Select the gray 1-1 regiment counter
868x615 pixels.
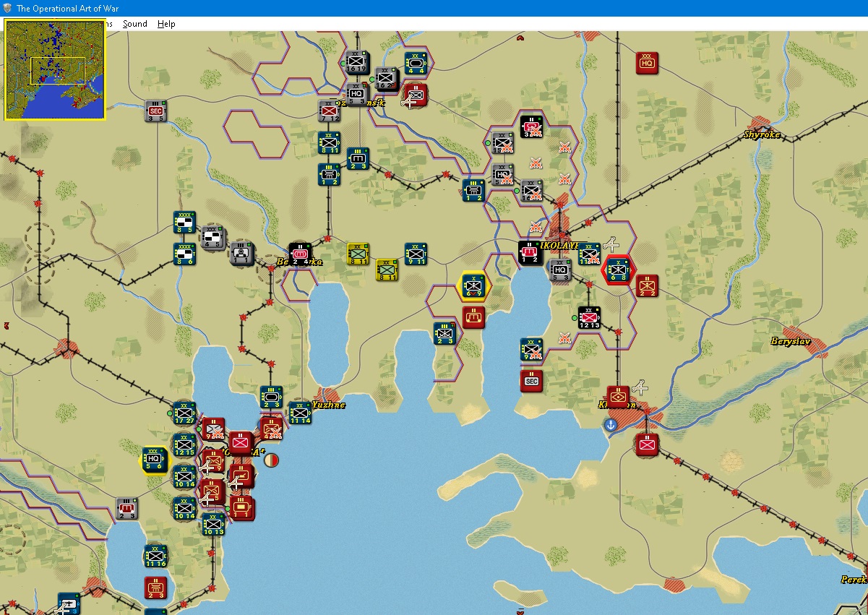[x=242, y=254]
